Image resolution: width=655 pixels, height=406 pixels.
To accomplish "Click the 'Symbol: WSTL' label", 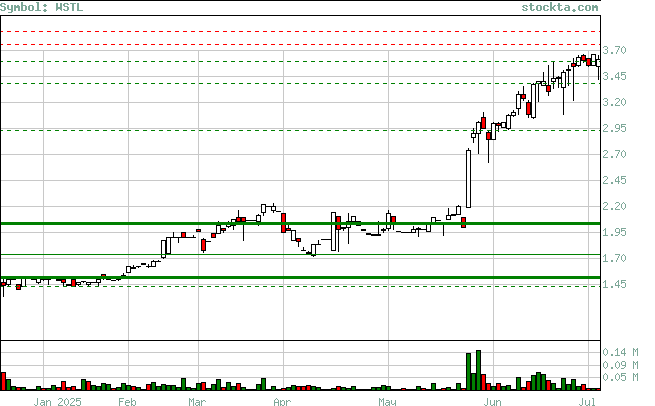I will 41,8.
